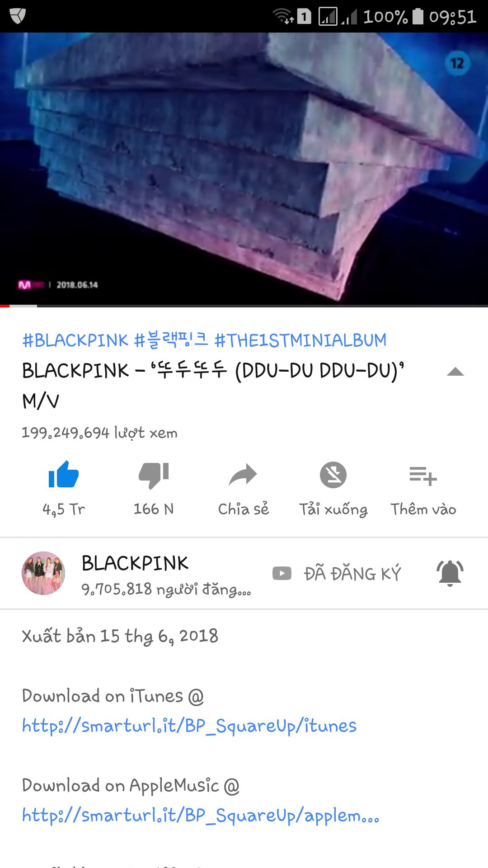Image resolution: width=488 pixels, height=868 pixels.
Task: Open the shield icon in status bar
Action: [x=18, y=16]
